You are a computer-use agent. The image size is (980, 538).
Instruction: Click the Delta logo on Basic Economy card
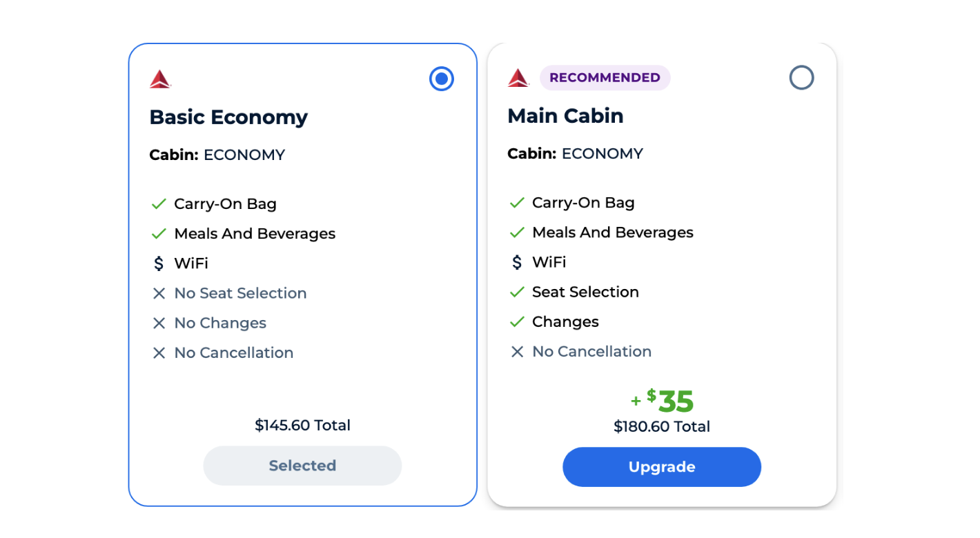coord(159,79)
